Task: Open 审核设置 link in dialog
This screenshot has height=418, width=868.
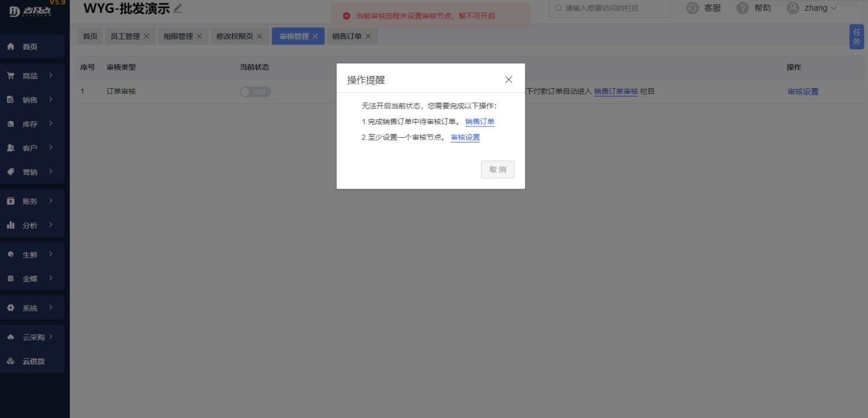Action: (x=465, y=137)
